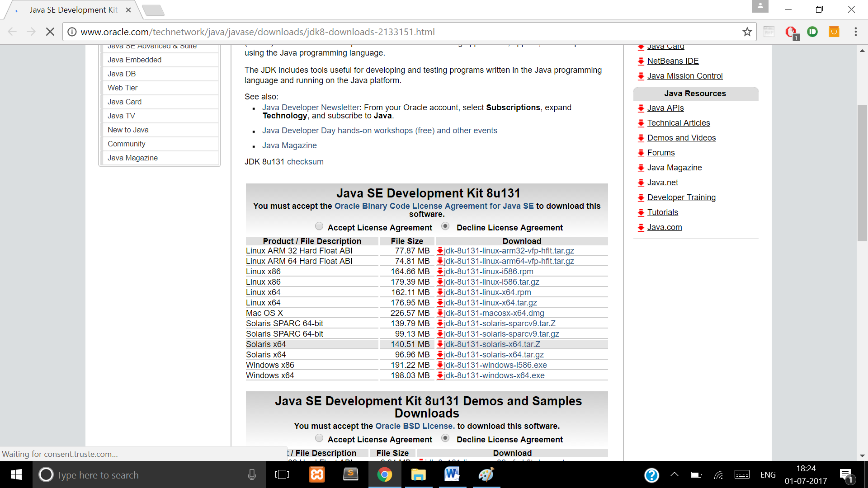
Task: Open network Wi-Fi tray icon
Action: [x=718, y=474]
